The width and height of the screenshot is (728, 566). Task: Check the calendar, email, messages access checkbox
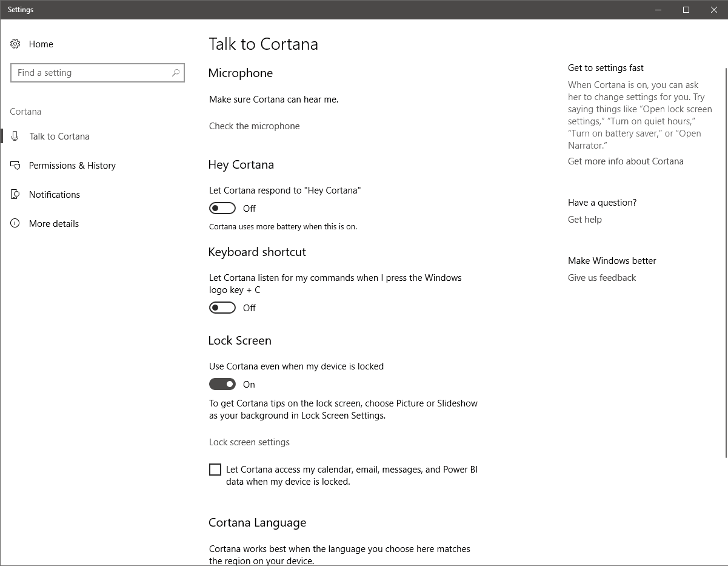pyautogui.click(x=215, y=470)
